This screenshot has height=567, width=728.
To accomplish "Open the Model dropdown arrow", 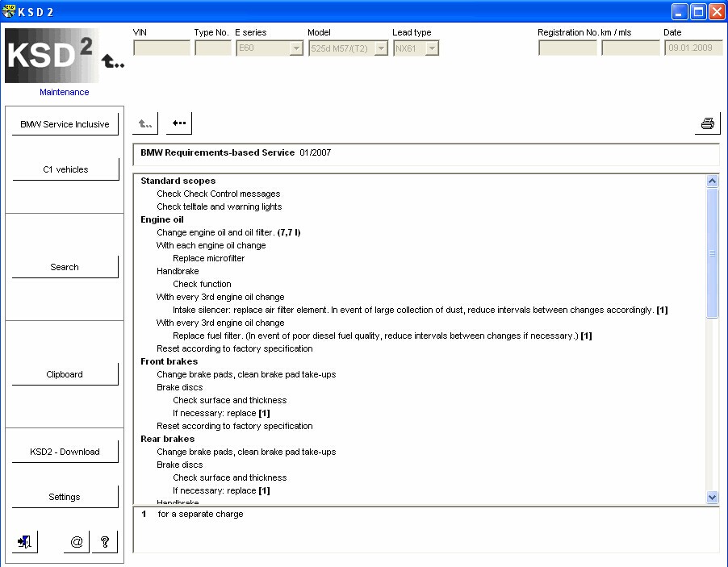I will click(x=381, y=48).
